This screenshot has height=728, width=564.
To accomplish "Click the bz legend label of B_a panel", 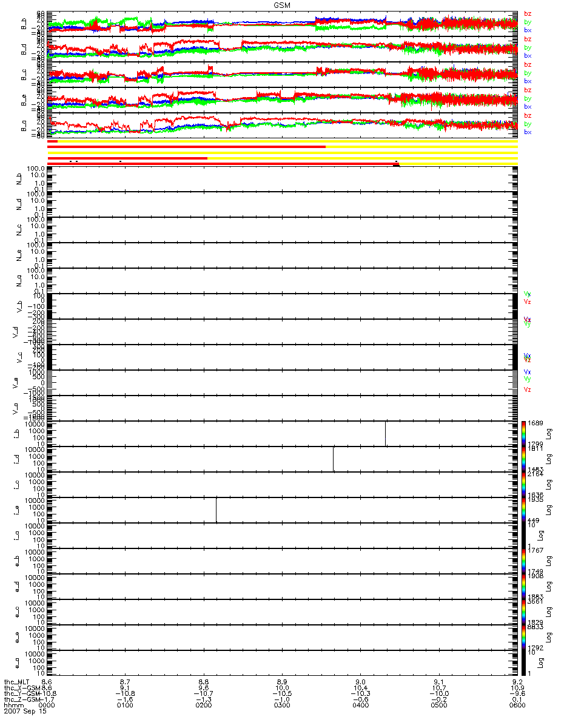I will (528, 115).
